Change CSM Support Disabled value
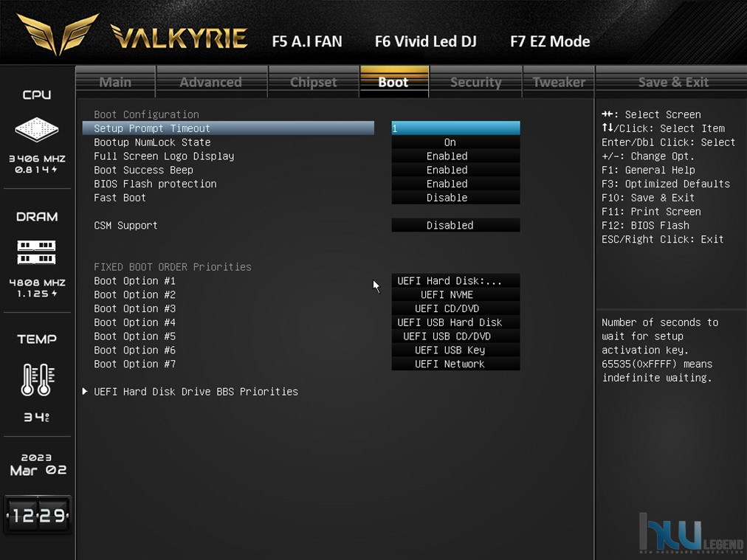747x560 pixels. pos(456,225)
